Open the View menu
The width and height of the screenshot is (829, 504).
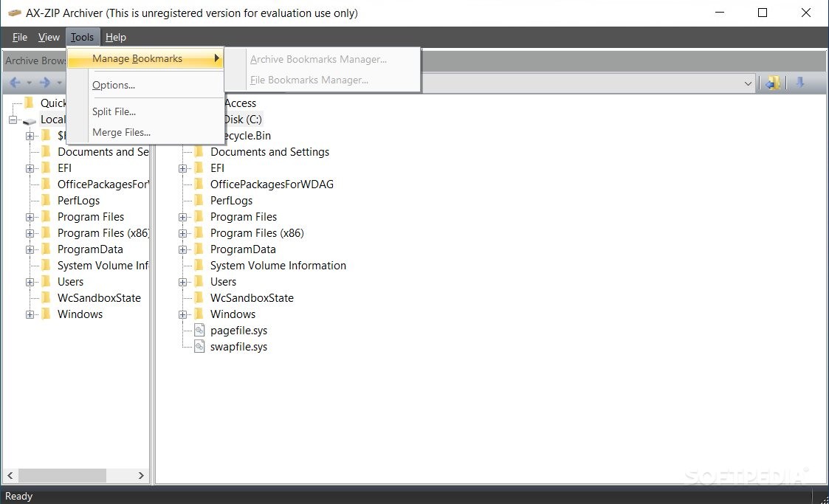point(49,37)
